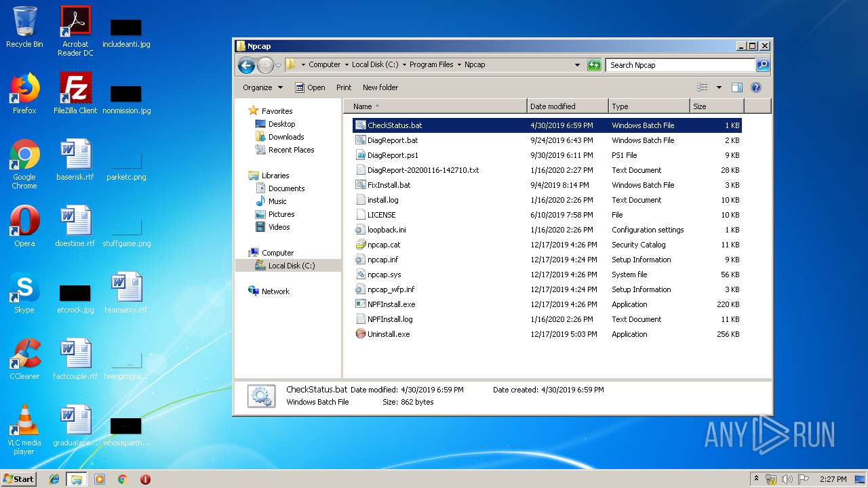Select Documents library in navigation pane
The width and height of the screenshot is (868, 488).
(286, 188)
